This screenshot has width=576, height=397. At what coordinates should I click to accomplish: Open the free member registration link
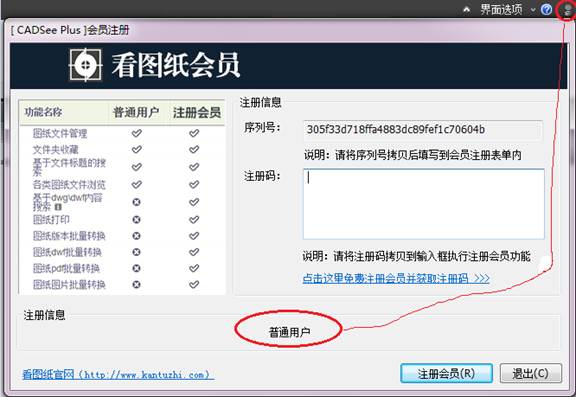click(396, 278)
